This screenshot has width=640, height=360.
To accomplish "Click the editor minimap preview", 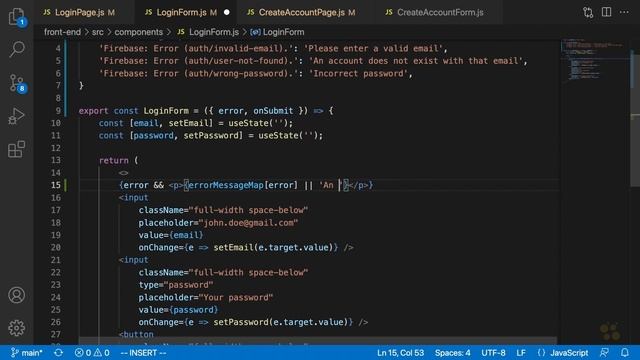I will (x=595, y=60).
